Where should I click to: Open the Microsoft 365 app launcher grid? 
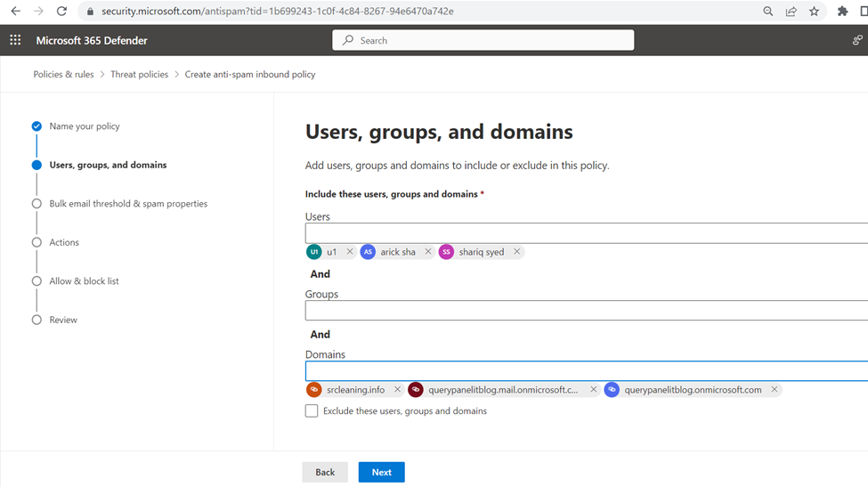point(15,40)
